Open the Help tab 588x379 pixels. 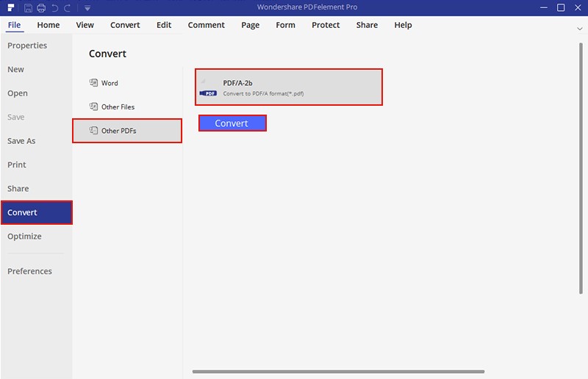[403, 25]
